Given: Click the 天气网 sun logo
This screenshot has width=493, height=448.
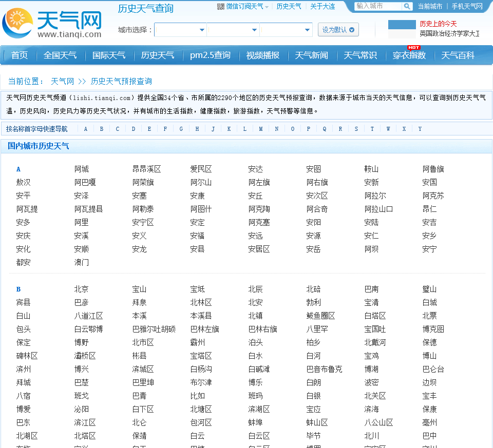Looking at the screenshot, I should 18,23.
